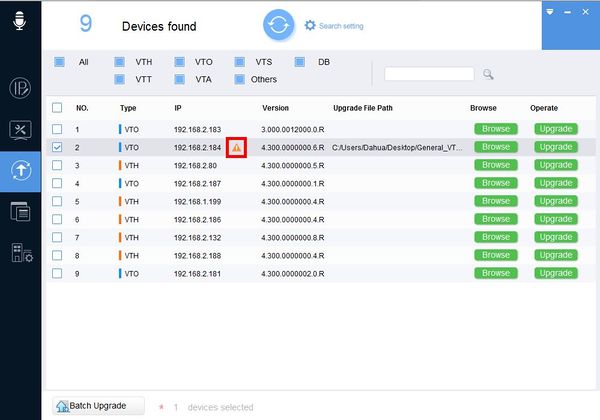
Task: Click the microphone logo icon in sidebar
Action: pos(20,20)
